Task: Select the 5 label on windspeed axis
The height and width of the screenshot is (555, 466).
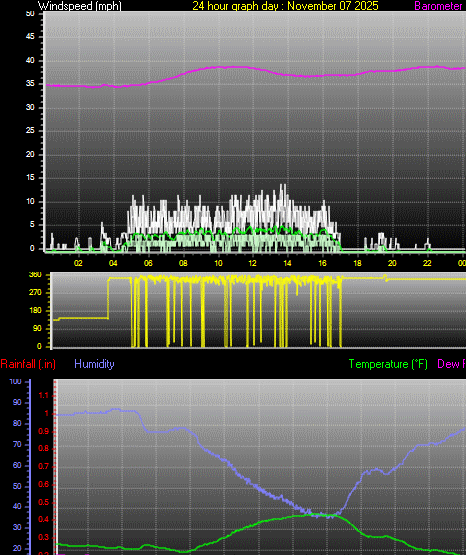Action: (x=32, y=224)
